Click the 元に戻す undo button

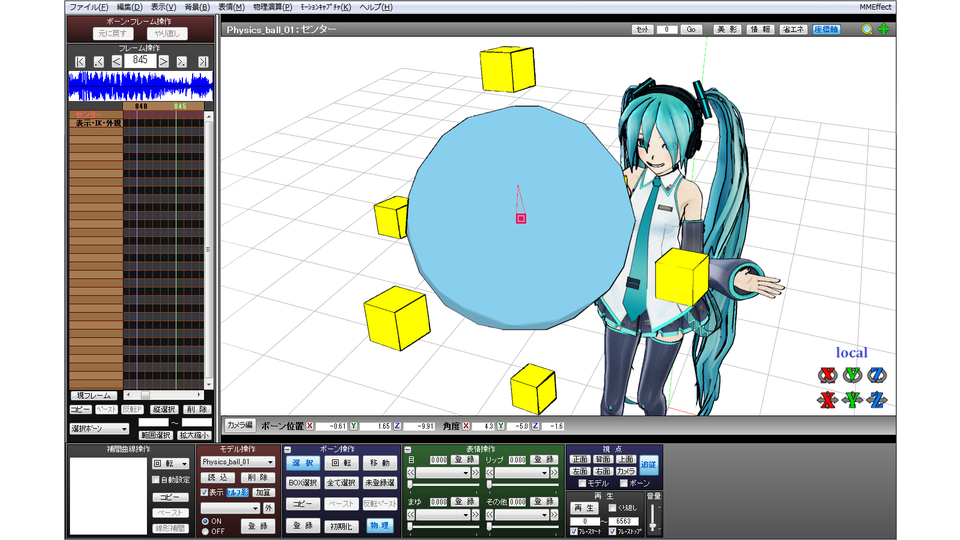113,34
